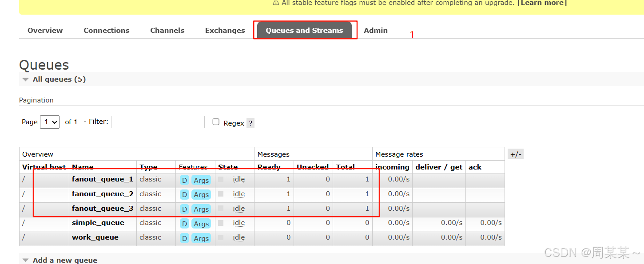Select the Queues and Streams tab

(305, 30)
